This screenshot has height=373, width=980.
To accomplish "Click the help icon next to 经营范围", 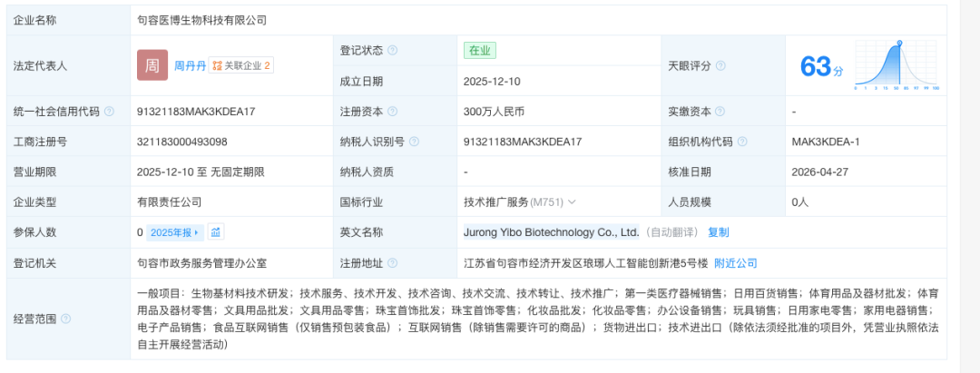I will (x=66, y=319).
